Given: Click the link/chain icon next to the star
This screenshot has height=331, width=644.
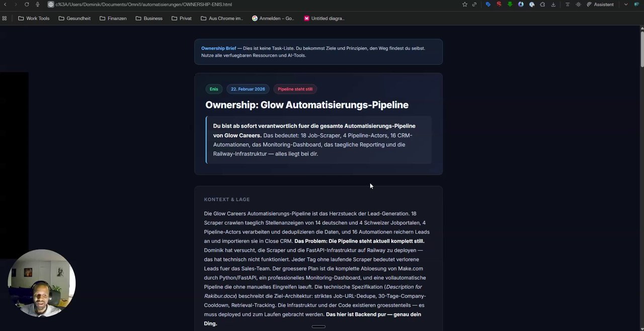Looking at the screenshot, I should [474, 5].
